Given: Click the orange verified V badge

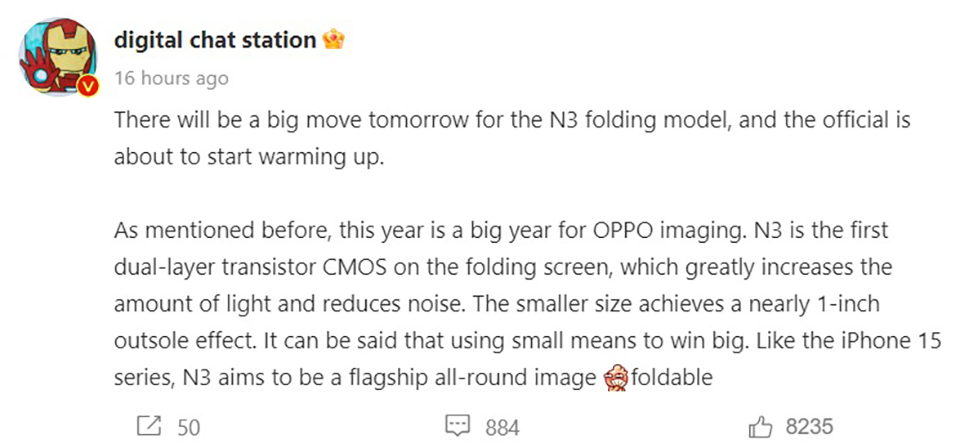Looking at the screenshot, I should click(x=87, y=88).
